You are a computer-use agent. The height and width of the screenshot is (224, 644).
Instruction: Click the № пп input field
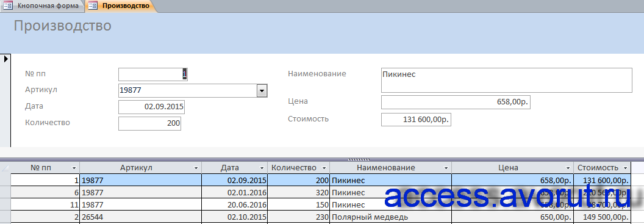153,74
